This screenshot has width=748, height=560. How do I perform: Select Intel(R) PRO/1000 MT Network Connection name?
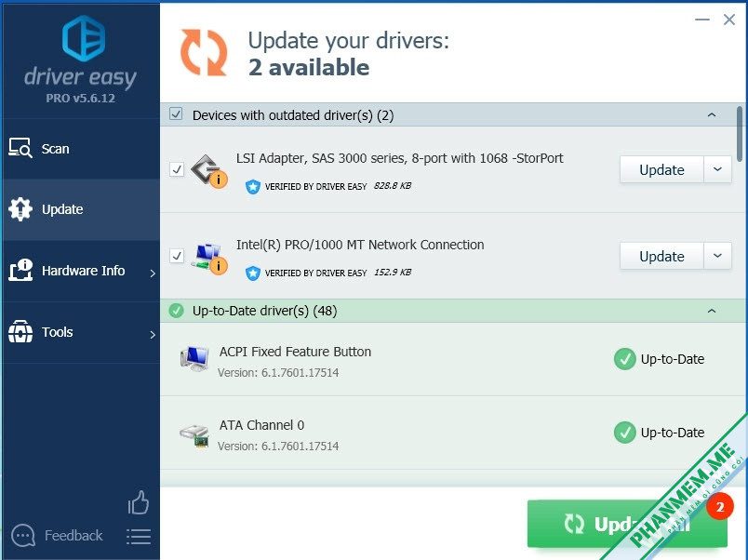(360, 245)
